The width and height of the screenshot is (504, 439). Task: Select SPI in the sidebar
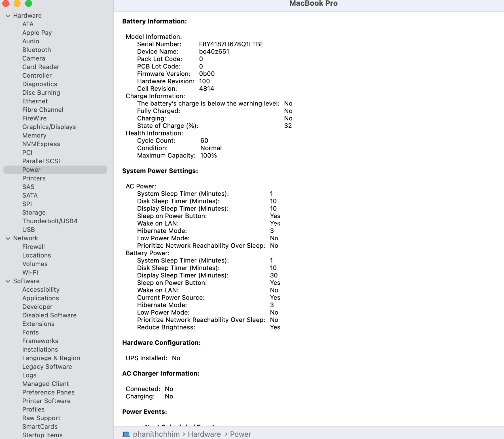[x=27, y=204]
